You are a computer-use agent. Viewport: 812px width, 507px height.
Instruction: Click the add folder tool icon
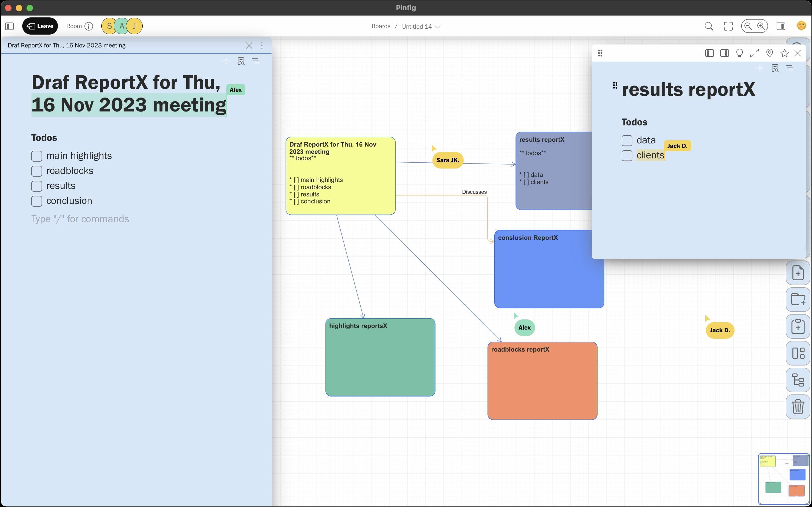coord(798,299)
